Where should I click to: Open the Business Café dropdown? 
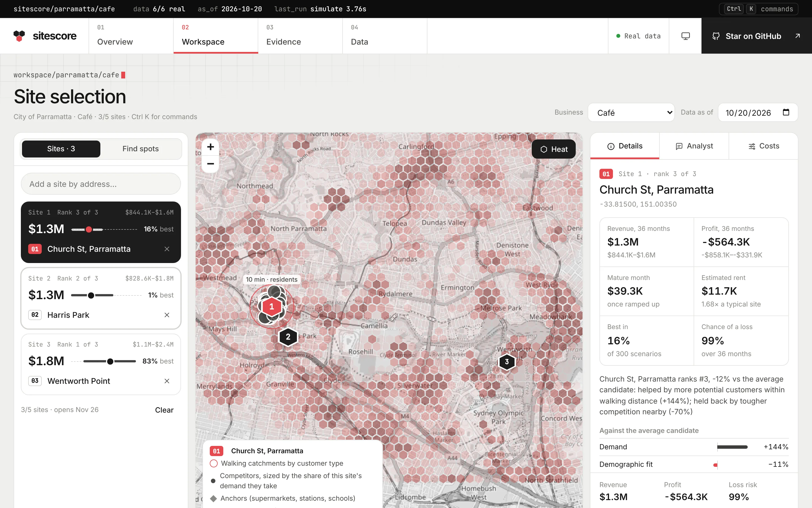coord(631,113)
